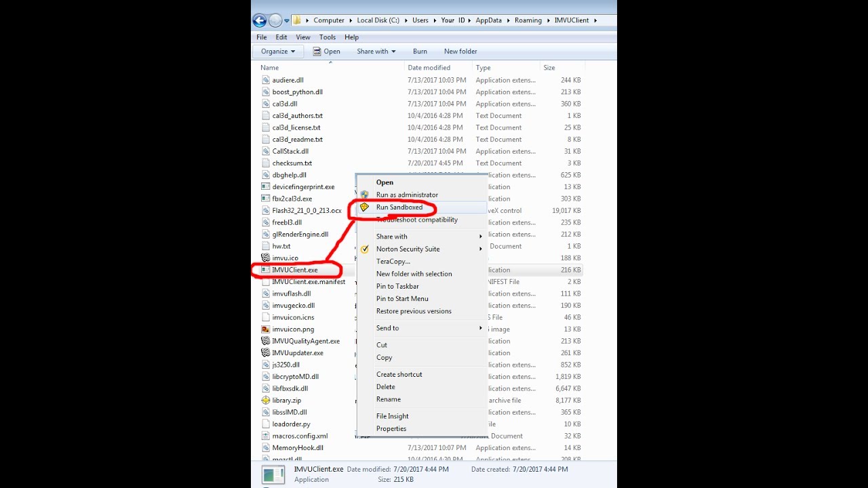This screenshot has width=868, height=488.
Task: Click the devicefingerprint.exe icon
Action: pyautogui.click(x=266, y=187)
